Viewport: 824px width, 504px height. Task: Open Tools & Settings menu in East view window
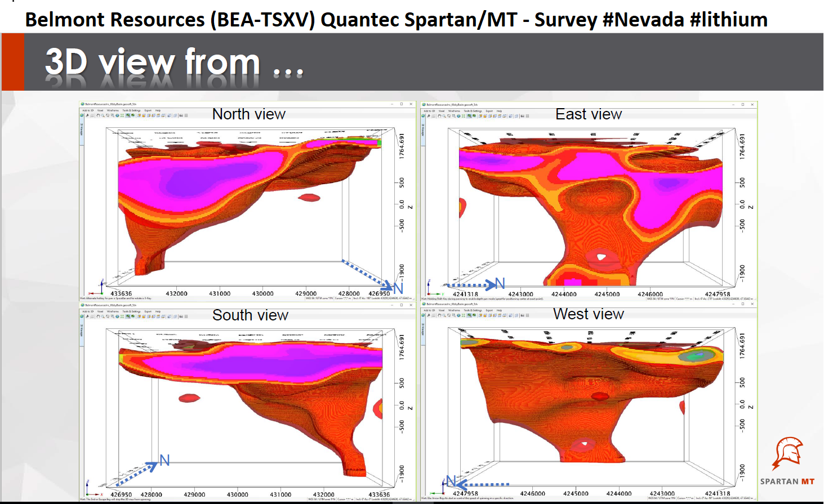coord(473,111)
